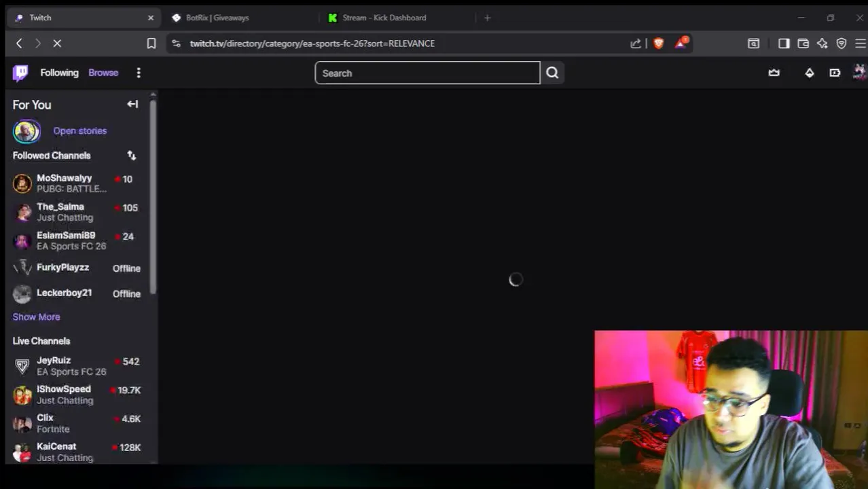Open the Brave Rewards triangle icon
Image resolution: width=868 pixels, height=489 pixels.
681,43
